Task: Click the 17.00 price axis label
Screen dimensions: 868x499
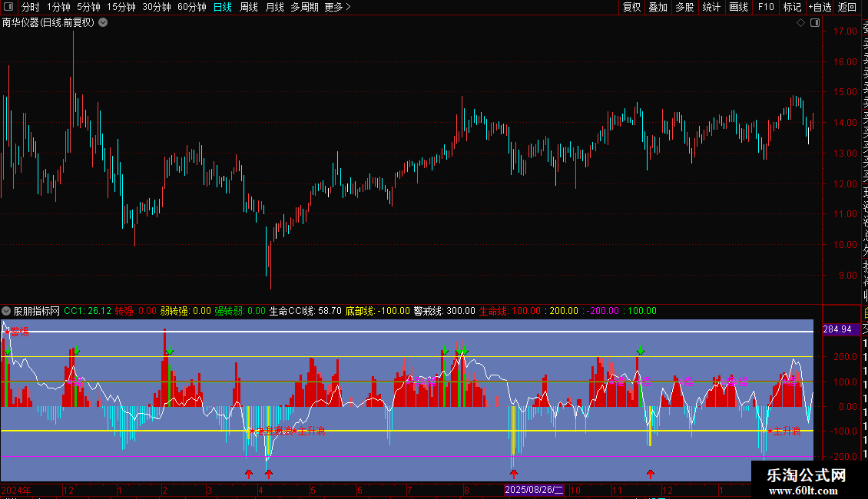Action: point(845,31)
